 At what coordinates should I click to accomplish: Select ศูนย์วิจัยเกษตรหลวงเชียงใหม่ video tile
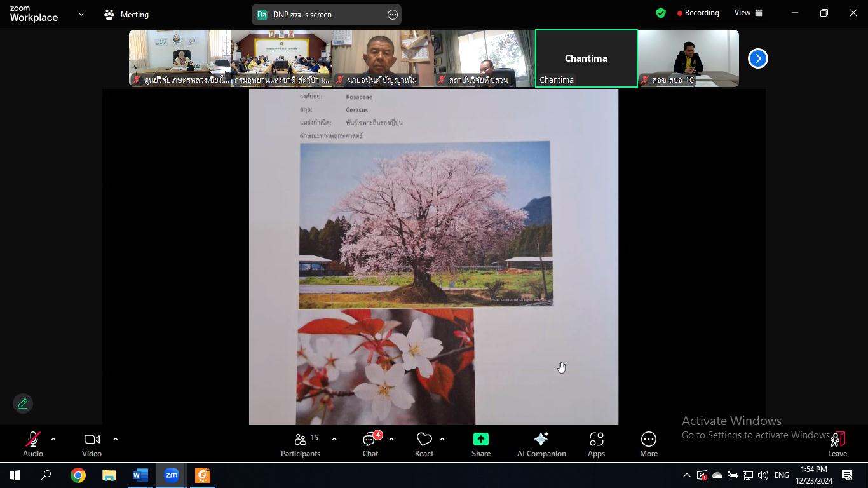180,58
